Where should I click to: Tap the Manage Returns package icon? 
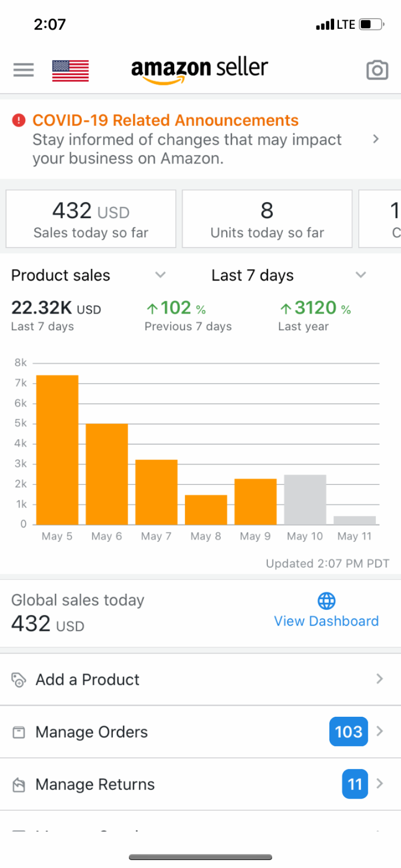(19, 785)
